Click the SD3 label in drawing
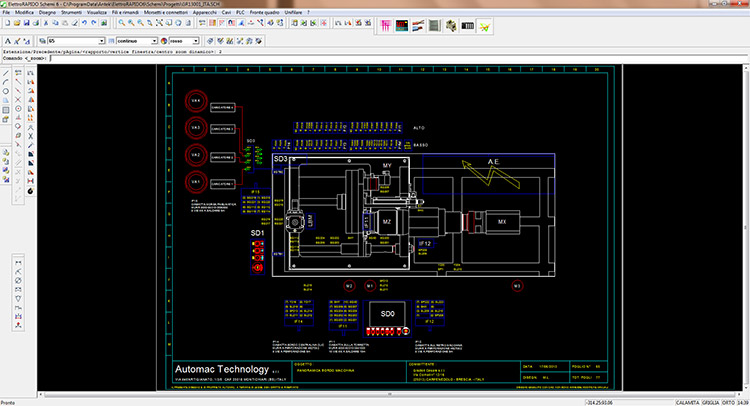This screenshot has width=750, height=406. click(280, 159)
